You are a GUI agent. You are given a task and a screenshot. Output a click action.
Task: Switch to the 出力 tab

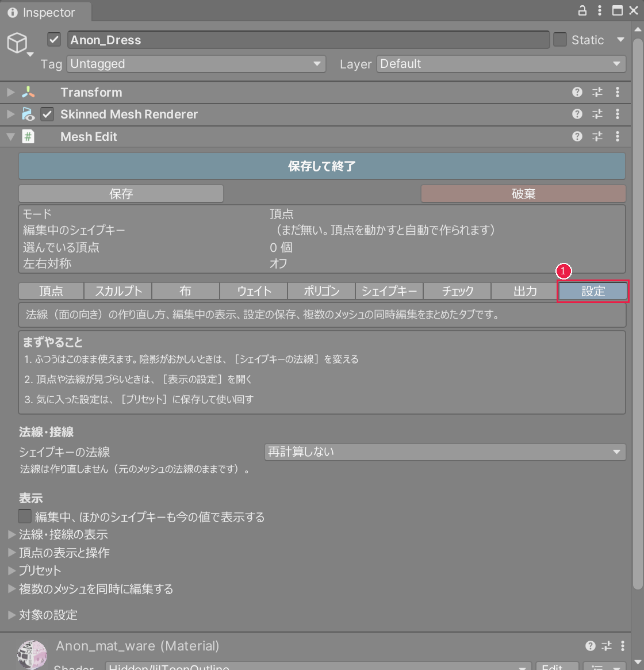pyautogui.click(x=525, y=291)
